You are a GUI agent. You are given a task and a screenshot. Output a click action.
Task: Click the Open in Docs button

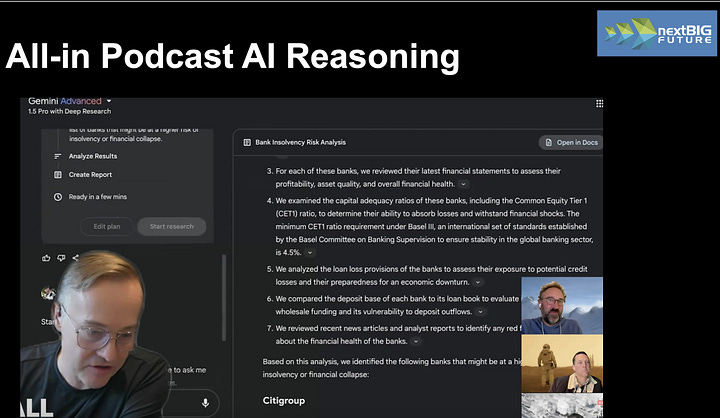(571, 142)
